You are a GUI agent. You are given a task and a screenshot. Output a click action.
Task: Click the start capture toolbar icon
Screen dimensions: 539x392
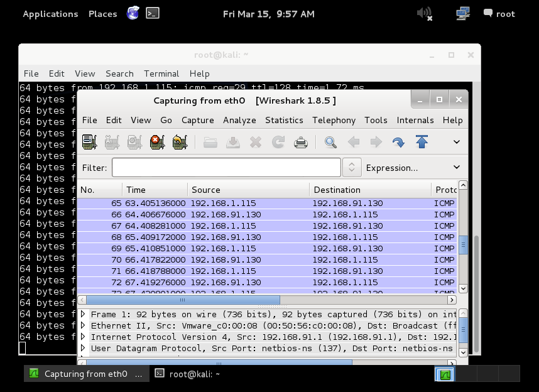[134, 142]
